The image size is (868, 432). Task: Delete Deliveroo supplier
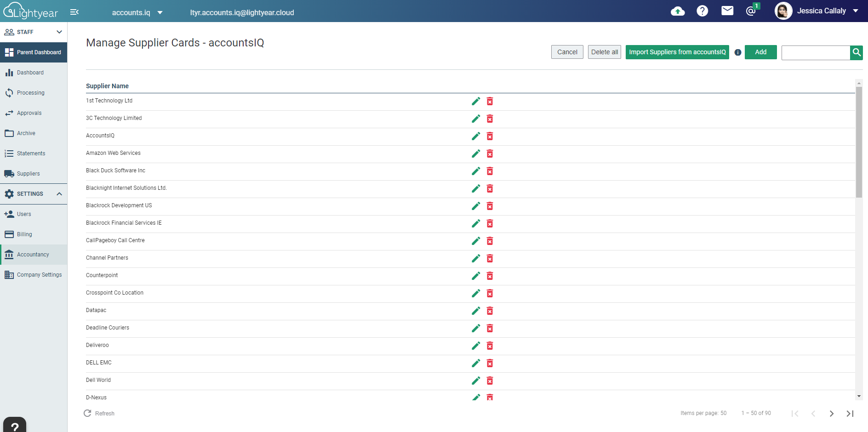pos(490,346)
